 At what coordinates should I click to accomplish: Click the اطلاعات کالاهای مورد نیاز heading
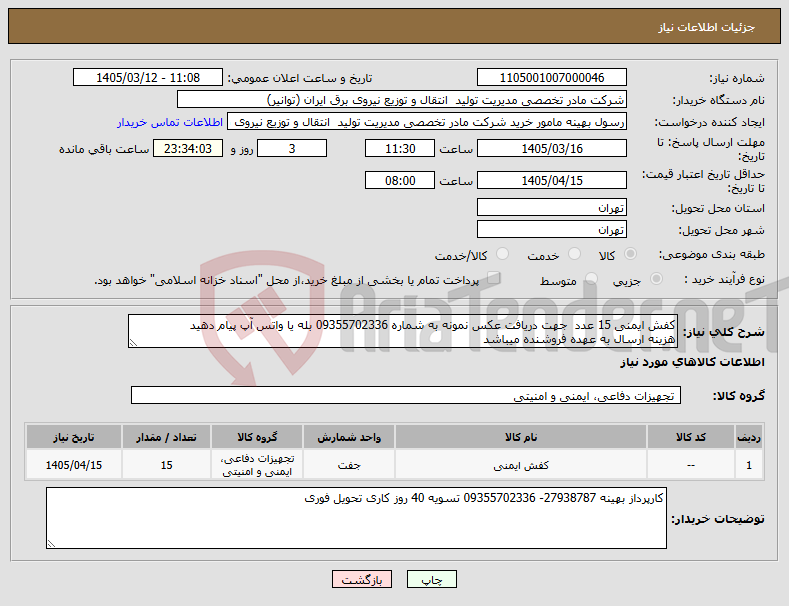(692, 362)
